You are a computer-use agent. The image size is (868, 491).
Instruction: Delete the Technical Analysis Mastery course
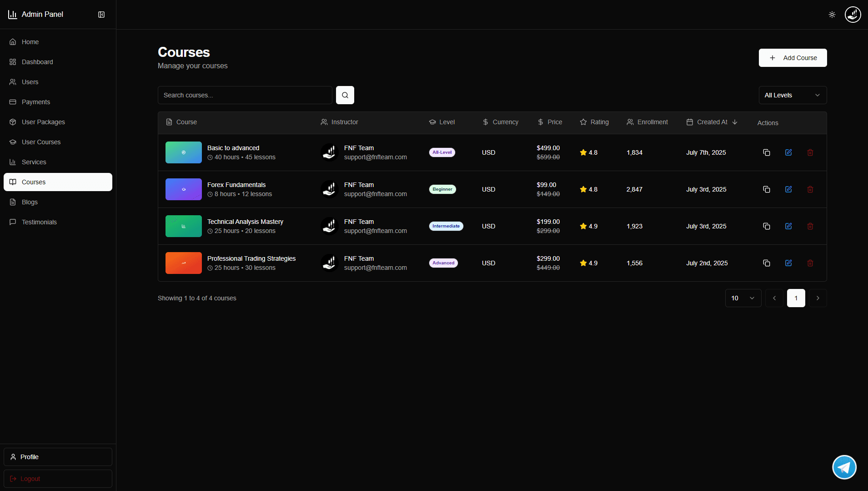(810, 226)
